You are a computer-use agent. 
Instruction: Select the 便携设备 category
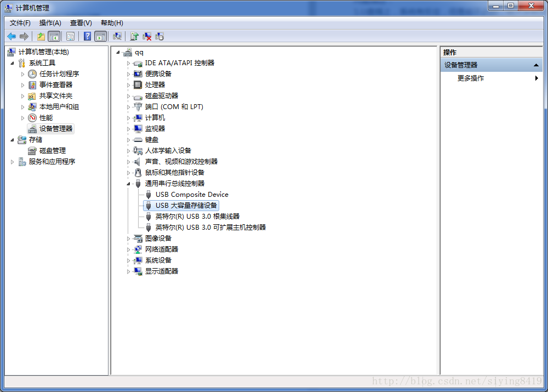pos(158,74)
